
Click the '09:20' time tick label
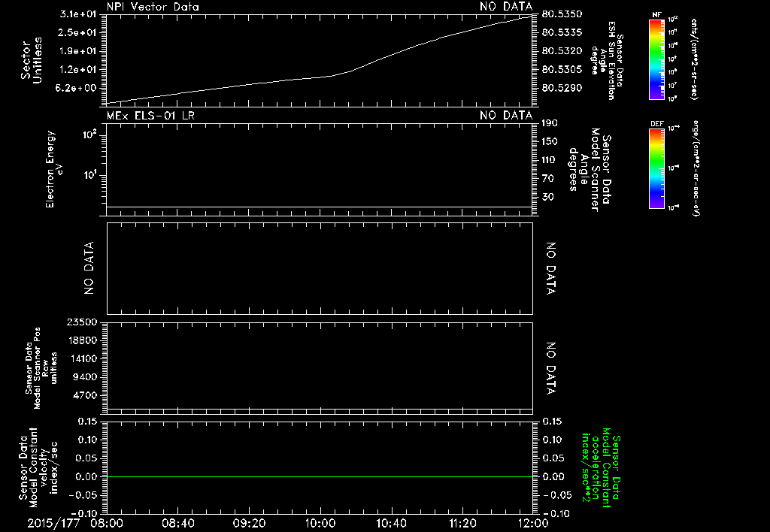(250, 523)
